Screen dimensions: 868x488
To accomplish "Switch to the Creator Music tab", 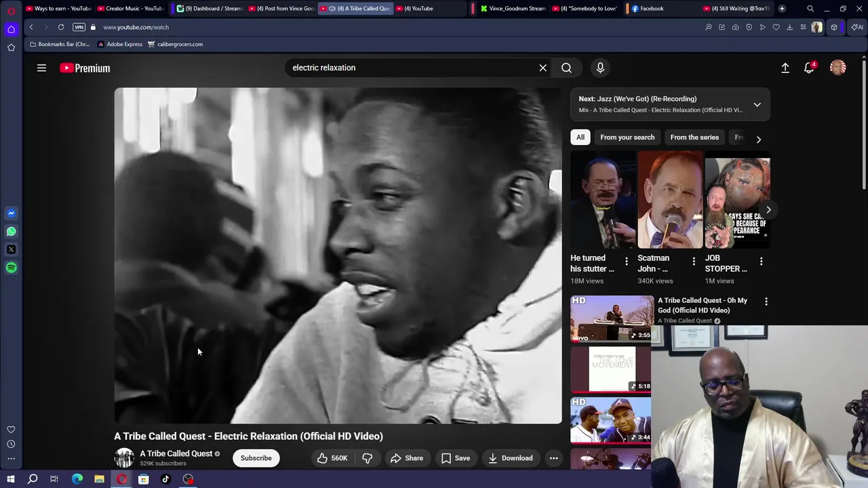I will 130,9.
